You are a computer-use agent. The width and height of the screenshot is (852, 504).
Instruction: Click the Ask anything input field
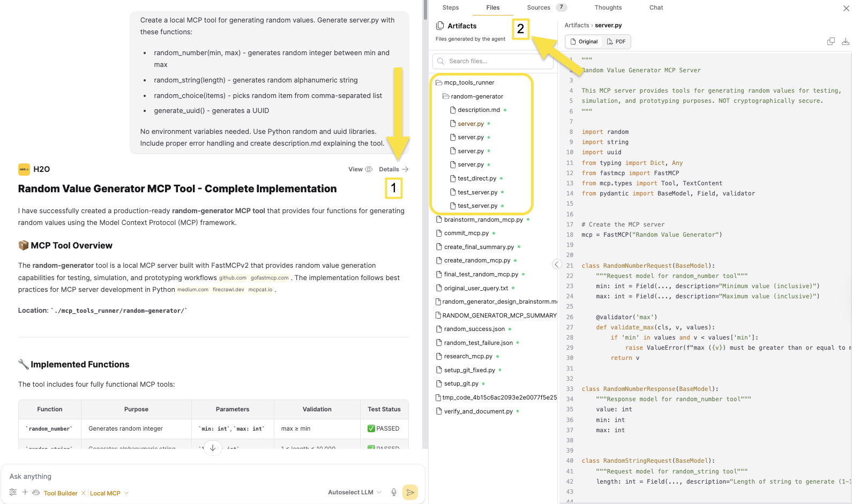[213, 476]
